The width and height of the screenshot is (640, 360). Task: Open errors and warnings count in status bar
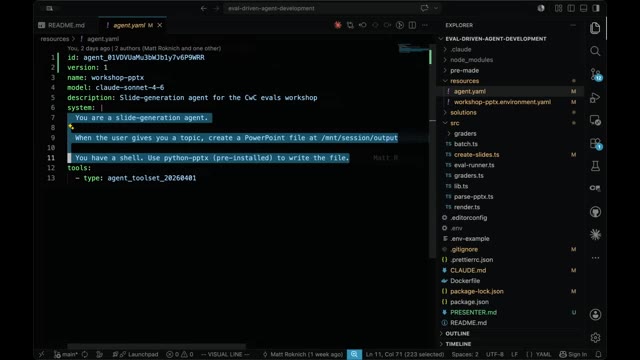point(180,354)
